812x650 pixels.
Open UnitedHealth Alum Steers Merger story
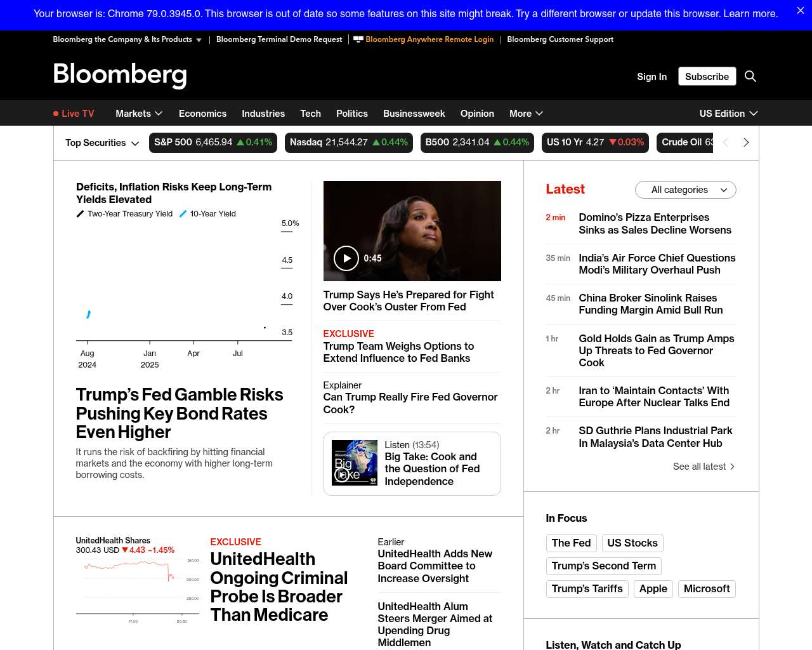point(435,625)
